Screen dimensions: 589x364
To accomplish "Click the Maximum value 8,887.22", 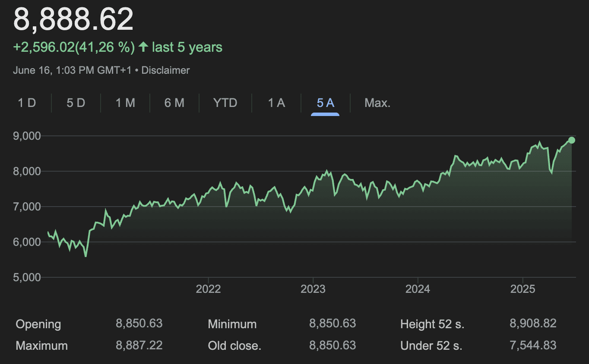I will (x=139, y=345).
